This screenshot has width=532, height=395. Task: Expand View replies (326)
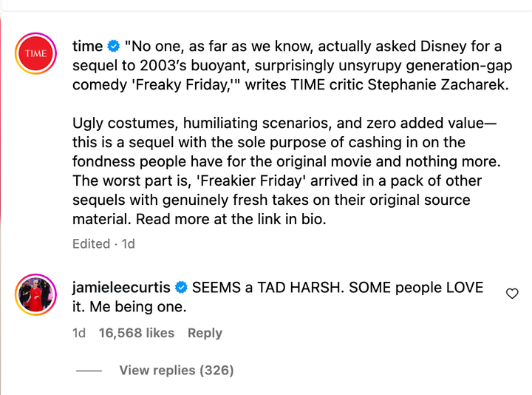[176, 370]
